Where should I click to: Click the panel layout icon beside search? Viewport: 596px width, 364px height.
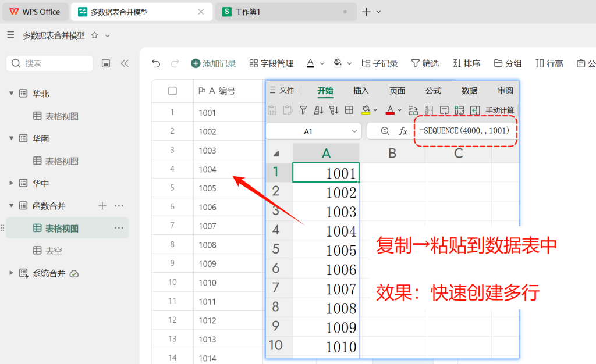point(106,63)
